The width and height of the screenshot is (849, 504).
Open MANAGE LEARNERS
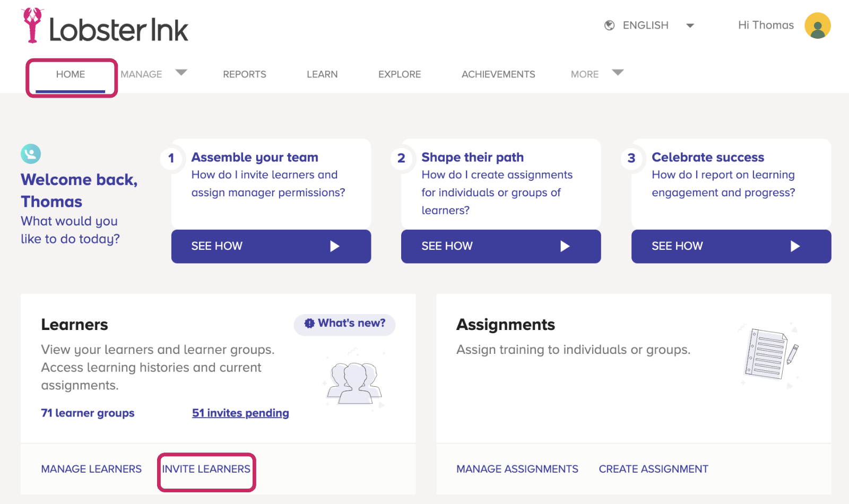(x=91, y=469)
